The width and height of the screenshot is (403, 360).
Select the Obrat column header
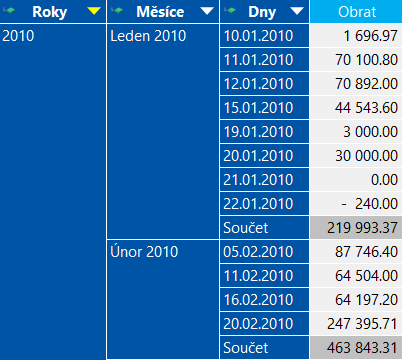click(x=356, y=12)
